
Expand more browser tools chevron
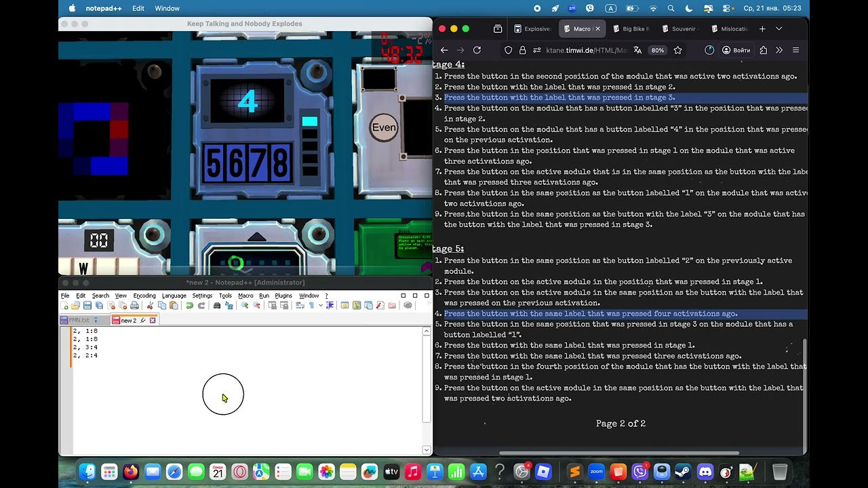click(779, 50)
